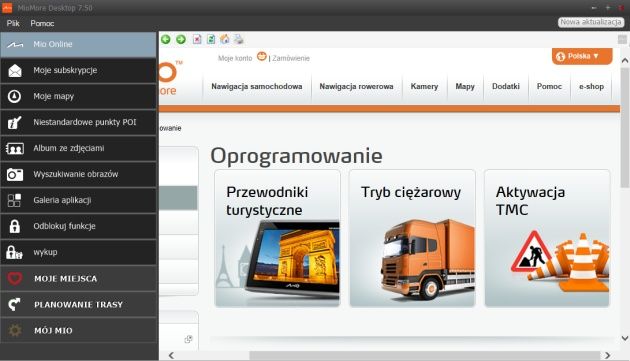Viewport: 630px width, 361px height.
Task: Click the print page icon
Action: pyautogui.click(x=239, y=39)
